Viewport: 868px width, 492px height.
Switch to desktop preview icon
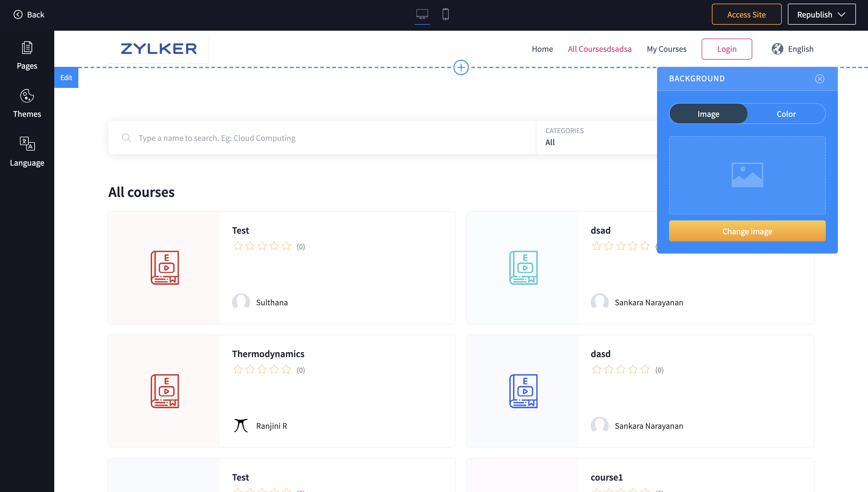(422, 14)
